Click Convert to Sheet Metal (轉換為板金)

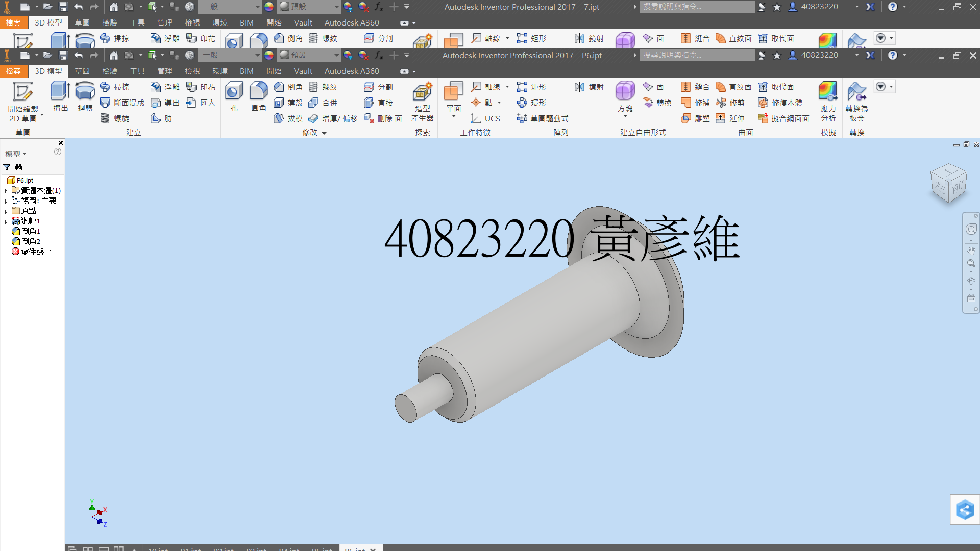point(856,102)
